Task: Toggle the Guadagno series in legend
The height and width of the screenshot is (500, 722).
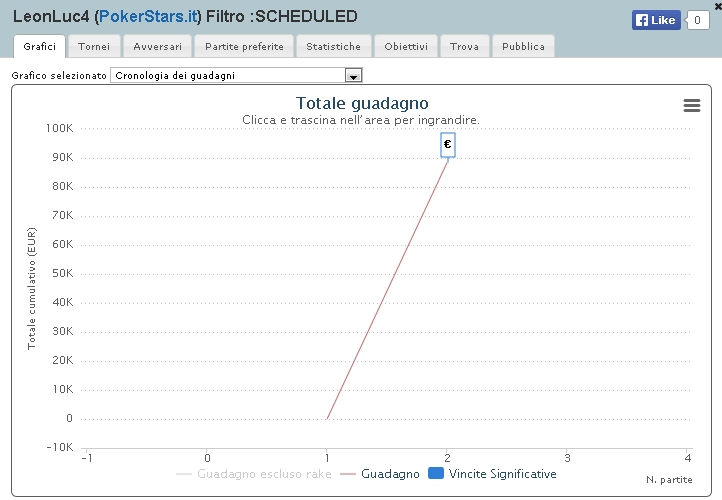Action: [379, 474]
